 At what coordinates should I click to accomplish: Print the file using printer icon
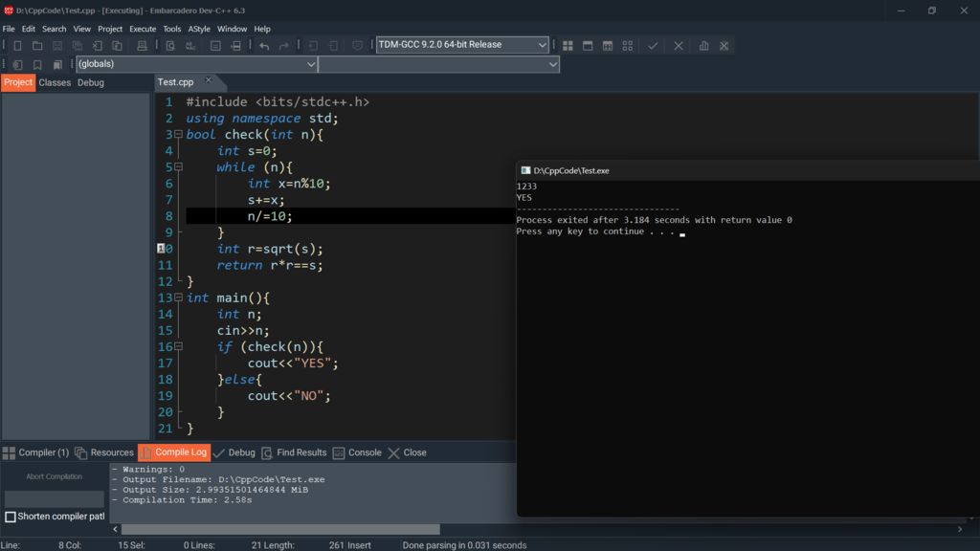tap(142, 46)
